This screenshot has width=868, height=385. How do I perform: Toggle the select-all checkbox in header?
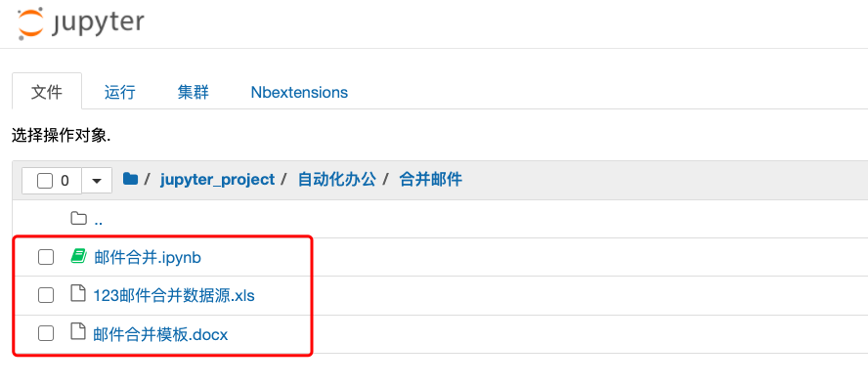click(x=45, y=181)
